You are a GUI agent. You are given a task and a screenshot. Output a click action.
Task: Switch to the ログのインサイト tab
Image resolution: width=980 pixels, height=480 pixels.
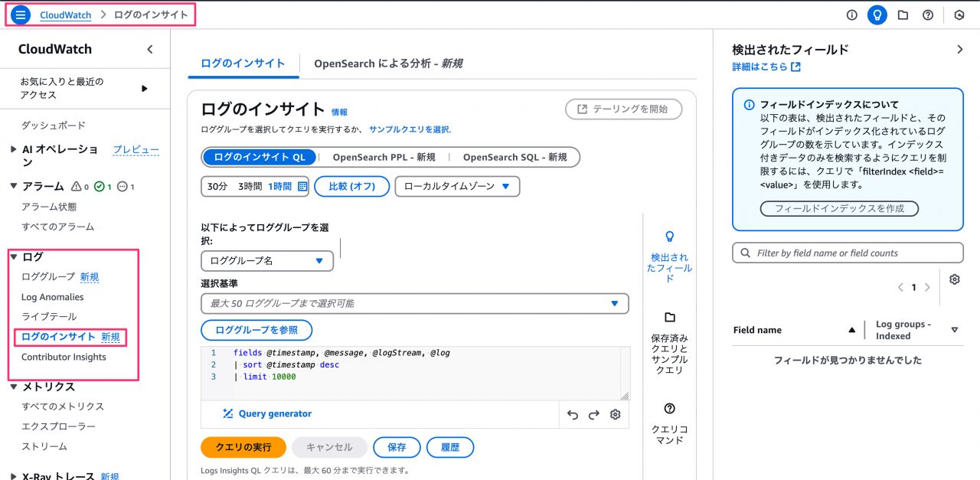(x=243, y=64)
